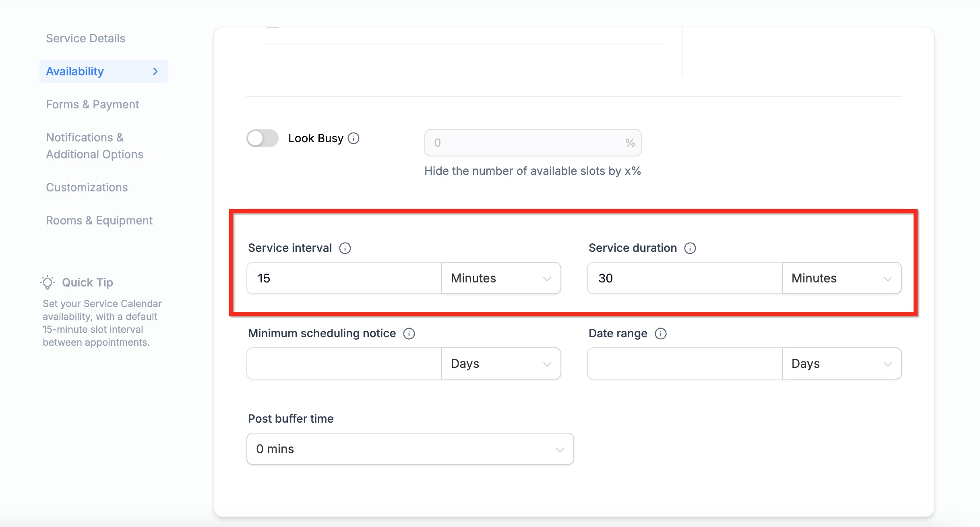Image resolution: width=980 pixels, height=527 pixels.
Task: Open Notifications & Additional Options
Action: coord(94,146)
